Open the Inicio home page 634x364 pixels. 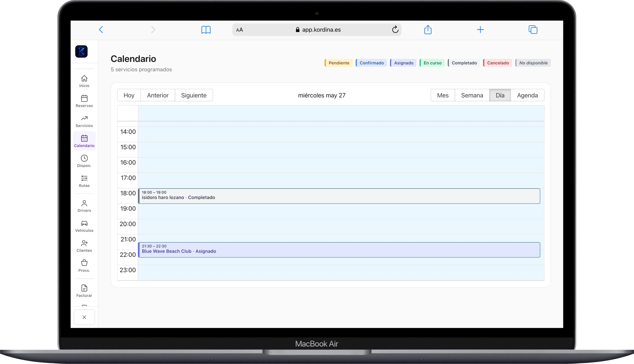click(x=84, y=81)
